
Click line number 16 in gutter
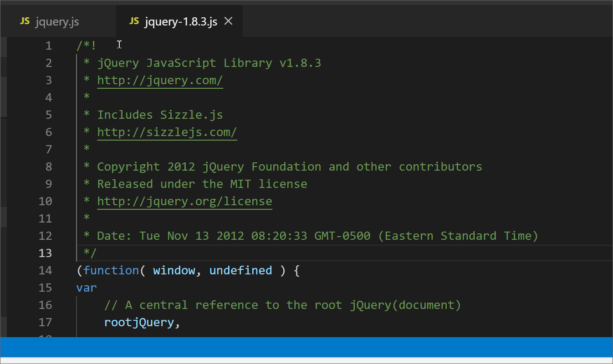pos(45,305)
